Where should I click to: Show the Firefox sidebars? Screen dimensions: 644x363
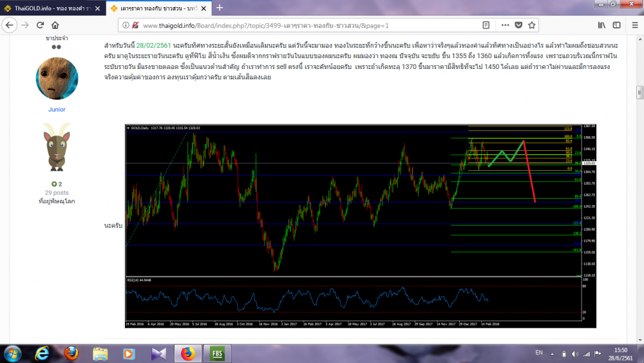(x=617, y=25)
